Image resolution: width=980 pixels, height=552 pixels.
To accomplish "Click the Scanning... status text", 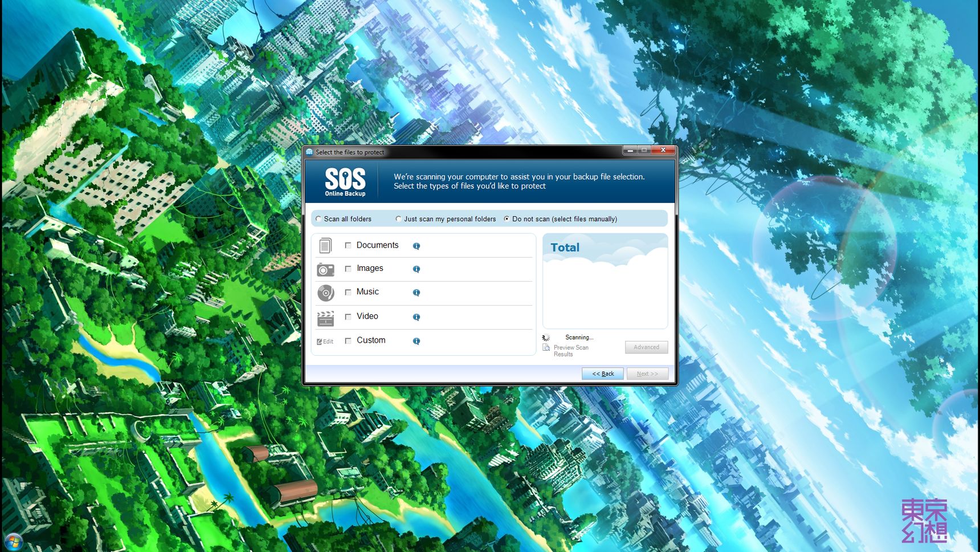I will 579,338.
